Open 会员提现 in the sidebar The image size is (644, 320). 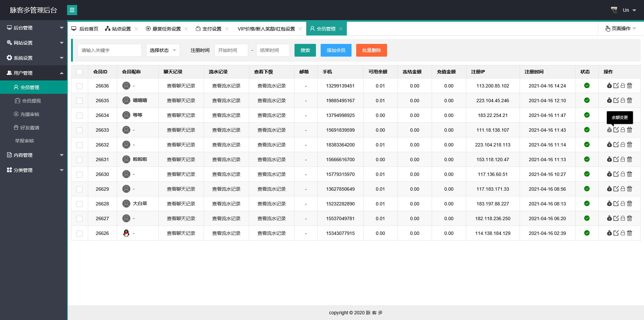pyautogui.click(x=31, y=101)
